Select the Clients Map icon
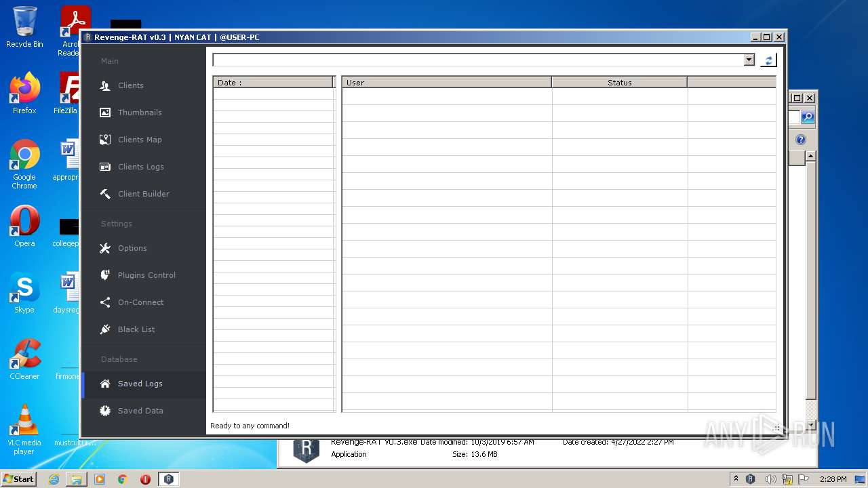Viewport: 868px width, 488px height. 105,140
